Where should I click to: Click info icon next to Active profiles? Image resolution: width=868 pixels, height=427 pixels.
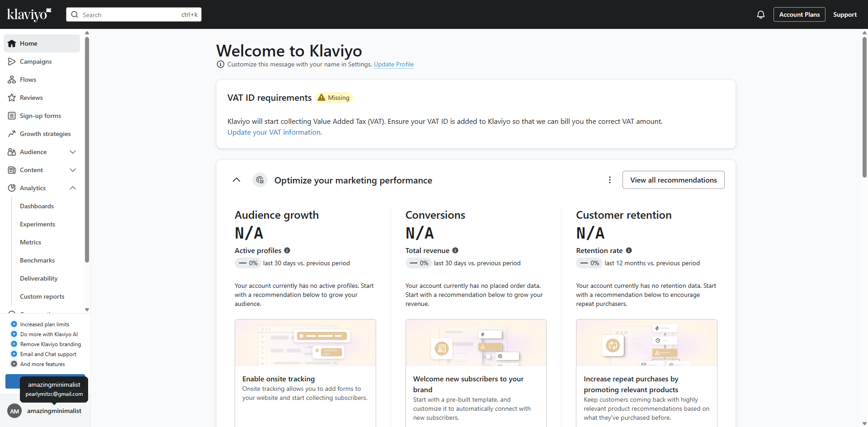287,250
